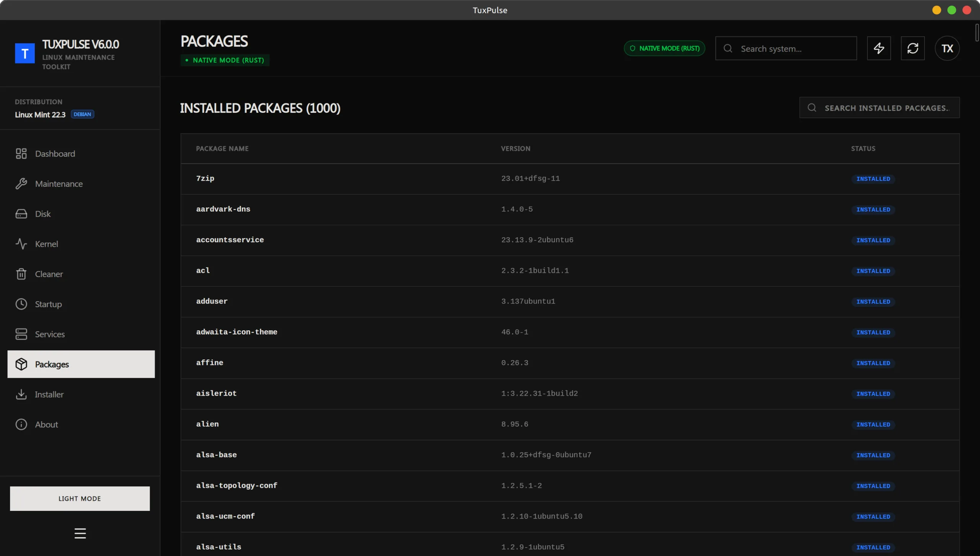Open the Dashboard grid icon
The height and width of the screenshot is (556, 980).
(x=21, y=153)
